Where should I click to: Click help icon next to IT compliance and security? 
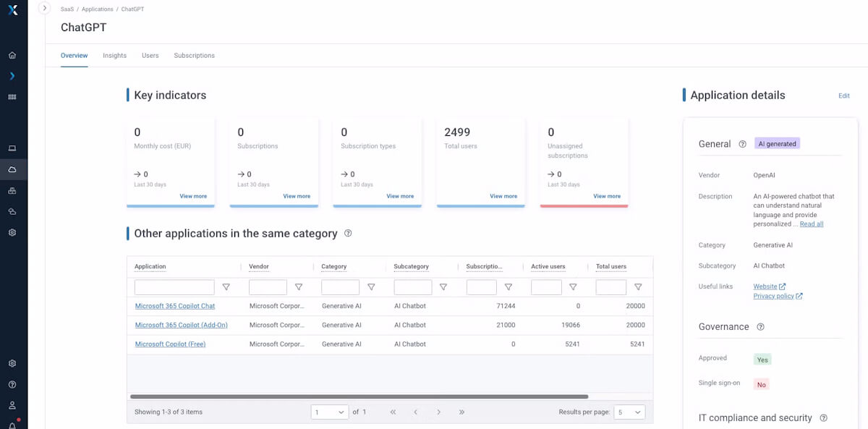click(x=823, y=418)
